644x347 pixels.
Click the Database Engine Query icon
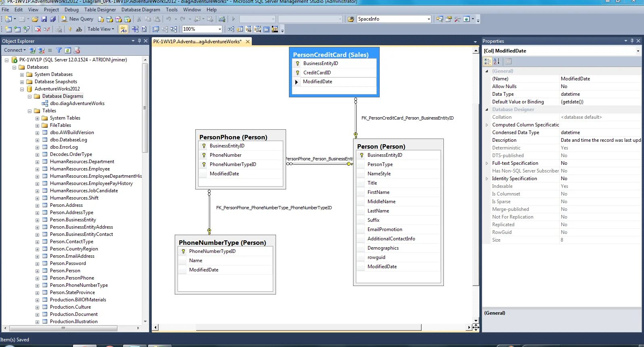point(101,19)
